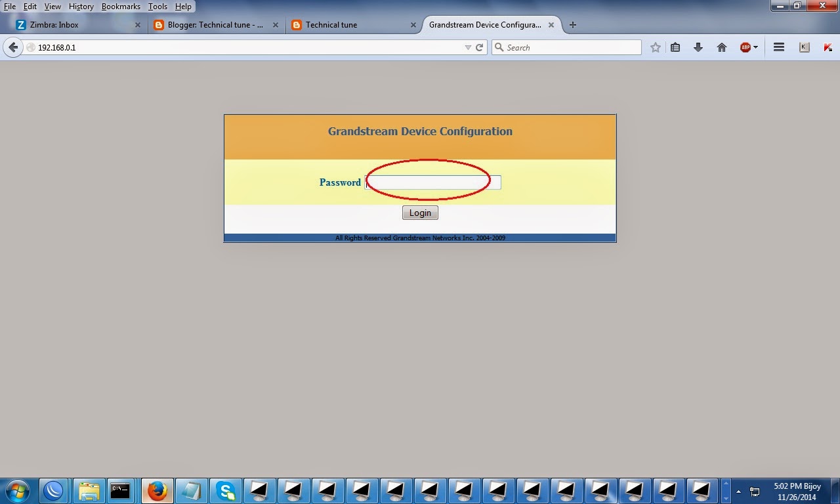
Task: Click the Zimbra tab favicon
Action: click(21, 25)
